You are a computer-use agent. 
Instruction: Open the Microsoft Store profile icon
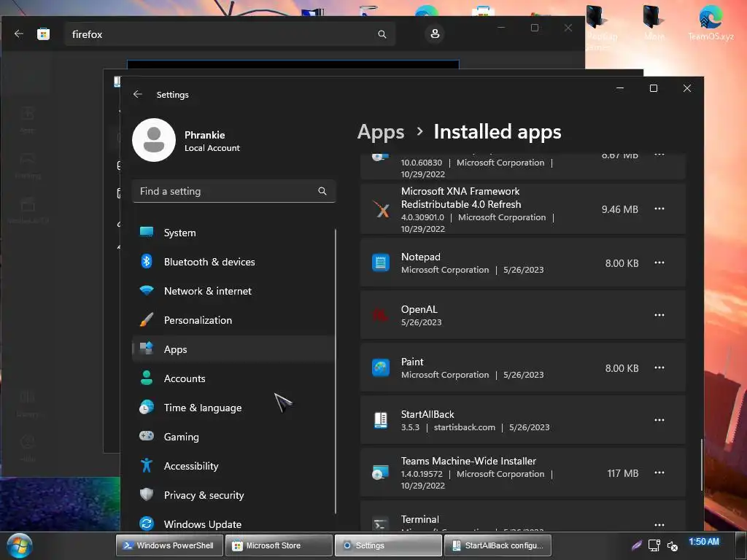click(x=435, y=34)
